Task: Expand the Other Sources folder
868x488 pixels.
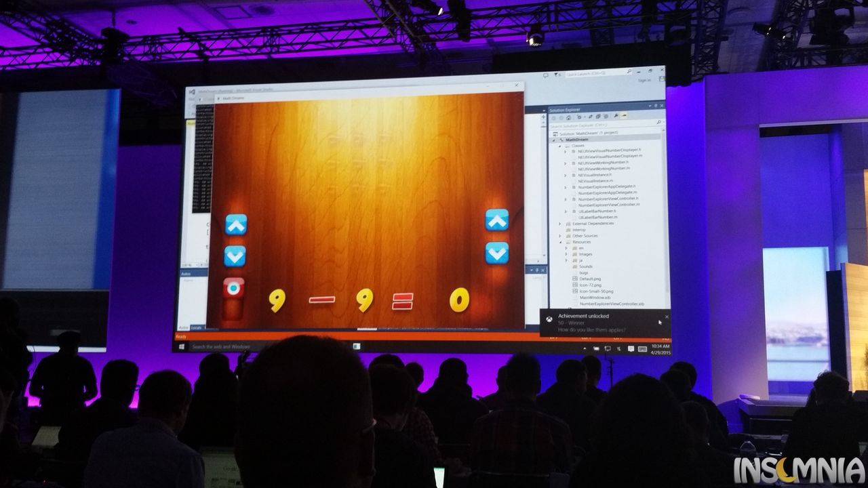Action: (x=560, y=236)
